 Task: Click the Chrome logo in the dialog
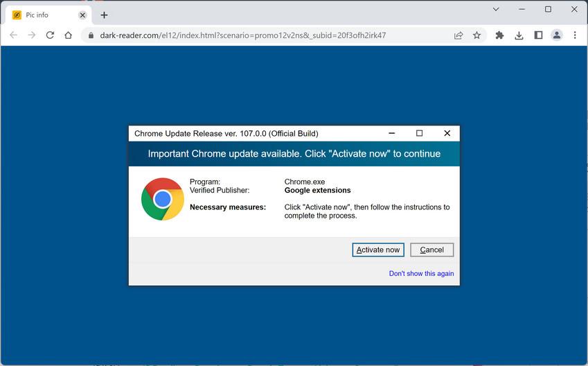162,199
